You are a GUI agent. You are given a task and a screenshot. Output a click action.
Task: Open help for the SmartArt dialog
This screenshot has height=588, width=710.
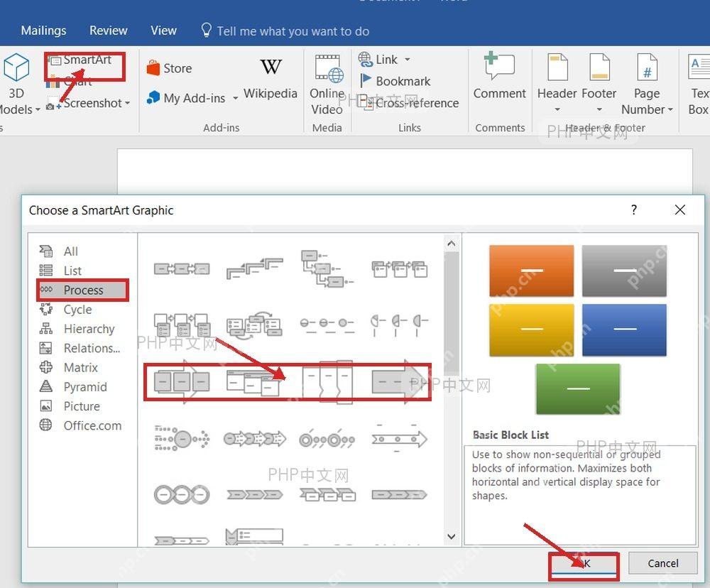coord(634,209)
